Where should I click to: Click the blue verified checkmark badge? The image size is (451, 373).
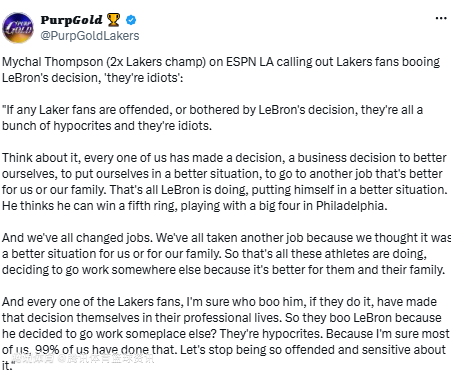click(131, 20)
